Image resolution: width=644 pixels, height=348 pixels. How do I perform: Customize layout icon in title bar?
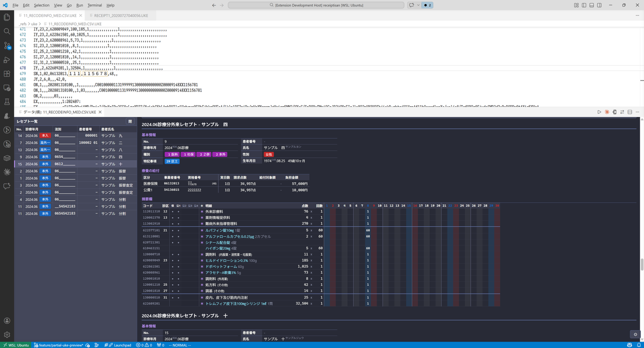576,5
